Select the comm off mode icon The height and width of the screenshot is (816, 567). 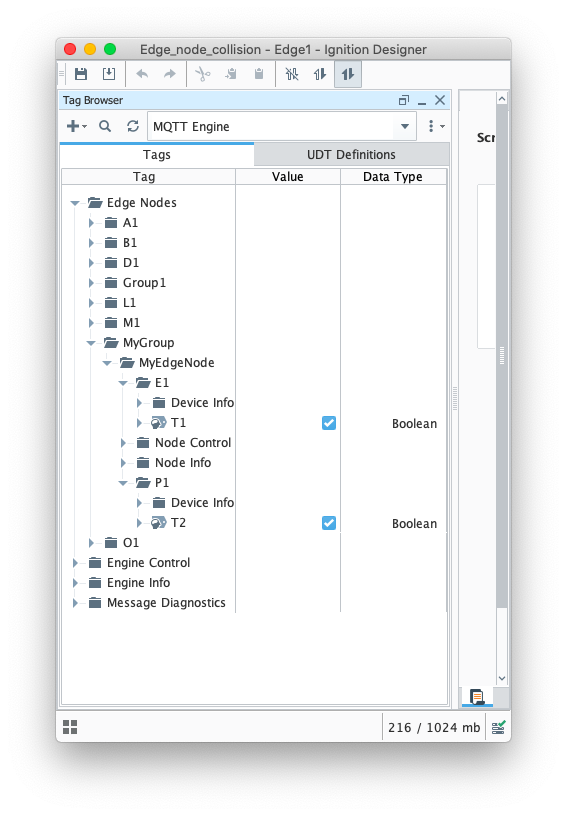tap(292, 74)
